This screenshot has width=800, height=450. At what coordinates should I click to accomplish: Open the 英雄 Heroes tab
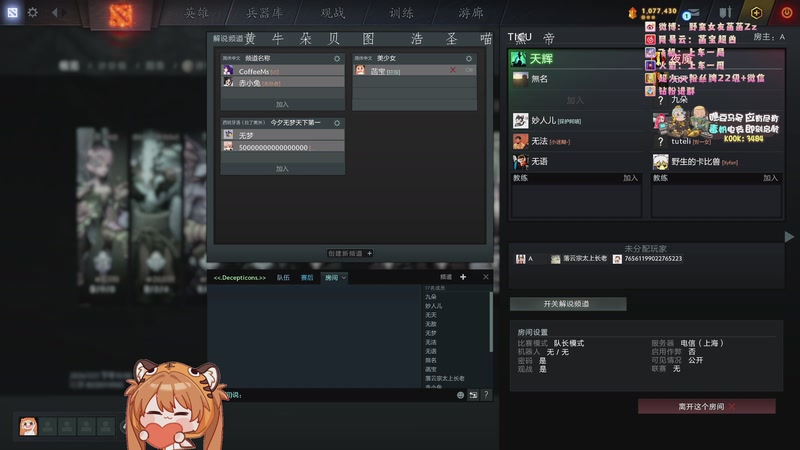196,13
